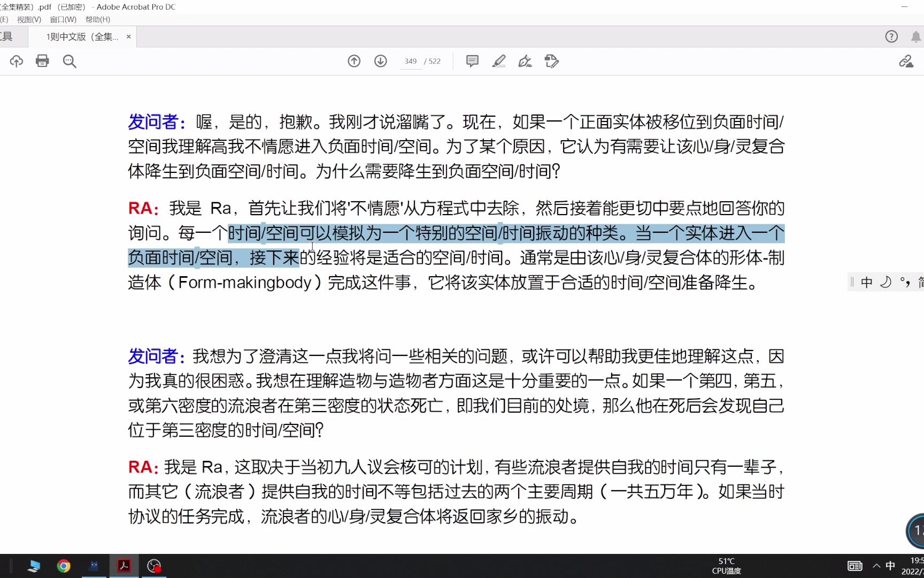Screen dimensions: 924x578
Task: Launch Google Chrome from taskbar
Action: click(x=64, y=566)
